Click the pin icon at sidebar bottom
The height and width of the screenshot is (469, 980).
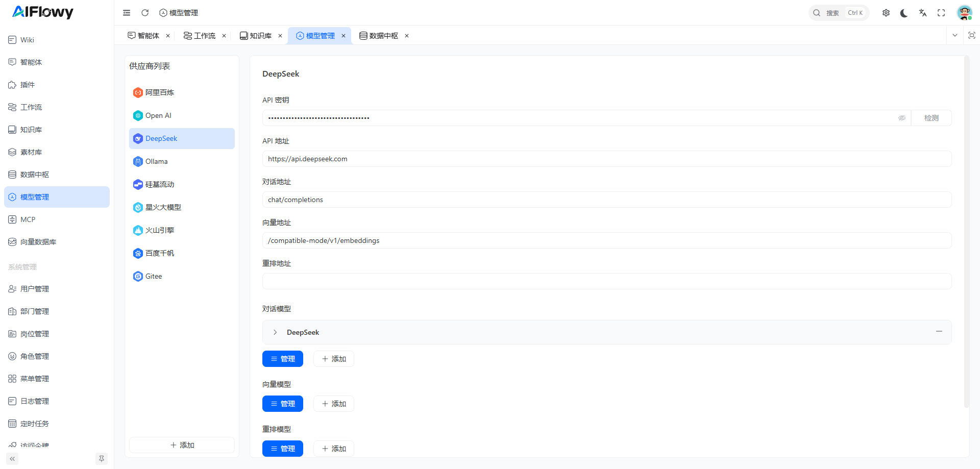pos(102,459)
